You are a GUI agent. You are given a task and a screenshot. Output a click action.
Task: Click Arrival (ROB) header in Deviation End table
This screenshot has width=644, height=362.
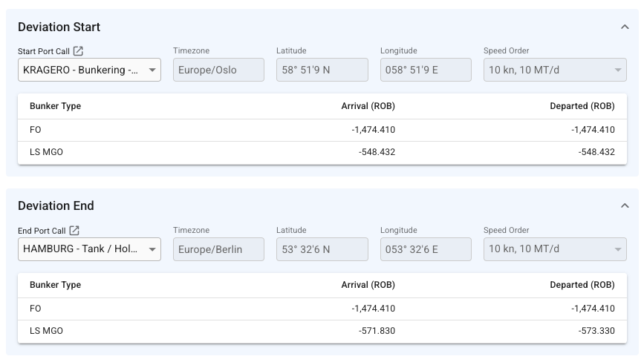coord(368,285)
